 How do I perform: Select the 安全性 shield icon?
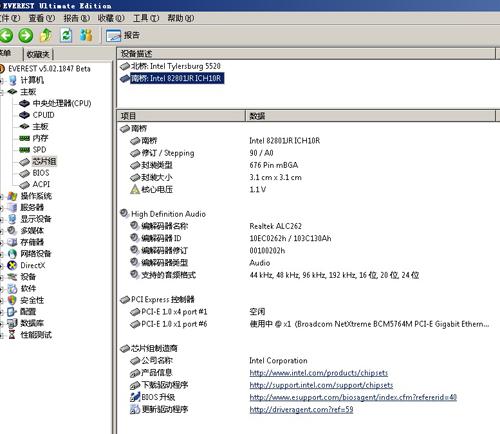tap(13, 300)
